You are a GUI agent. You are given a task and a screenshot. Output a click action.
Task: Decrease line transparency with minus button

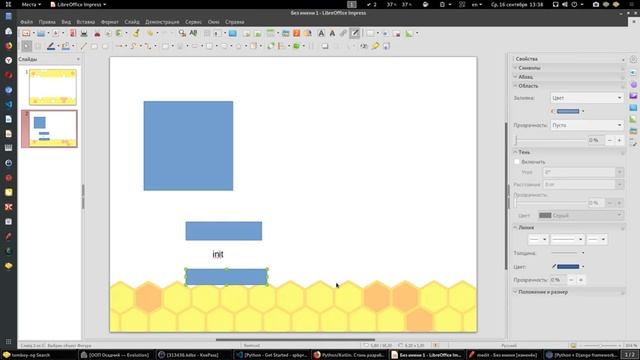[x=571, y=280]
